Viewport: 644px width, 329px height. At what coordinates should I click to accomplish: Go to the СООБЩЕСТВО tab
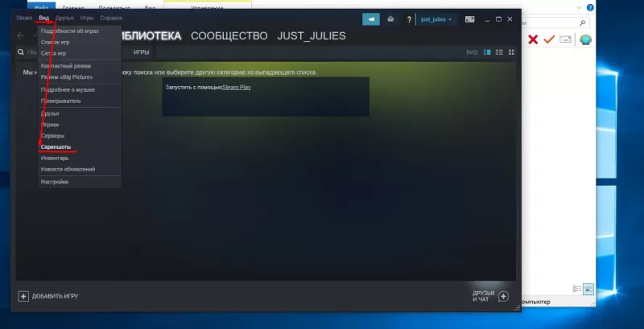click(229, 36)
